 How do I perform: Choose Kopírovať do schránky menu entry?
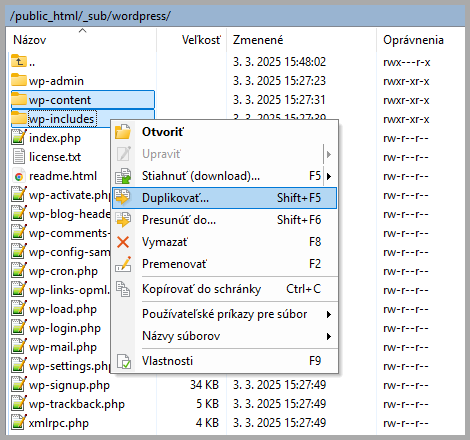pos(225,289)
